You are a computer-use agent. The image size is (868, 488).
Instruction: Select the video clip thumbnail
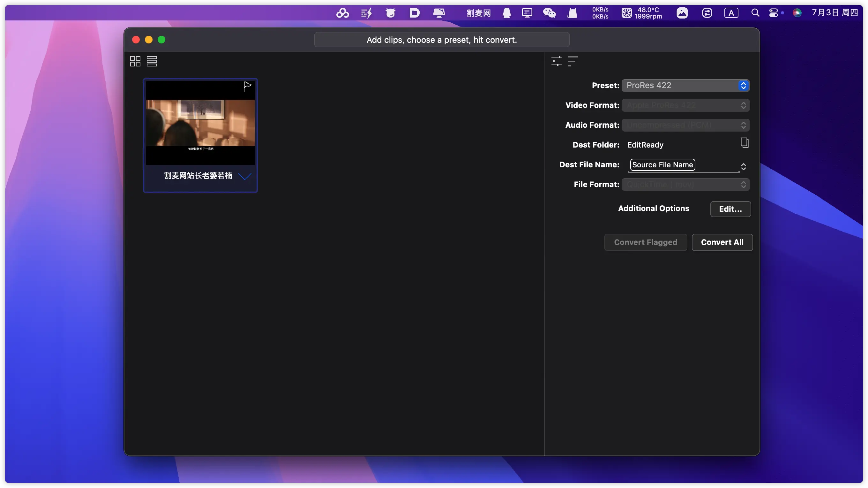(x=200, y=123)
